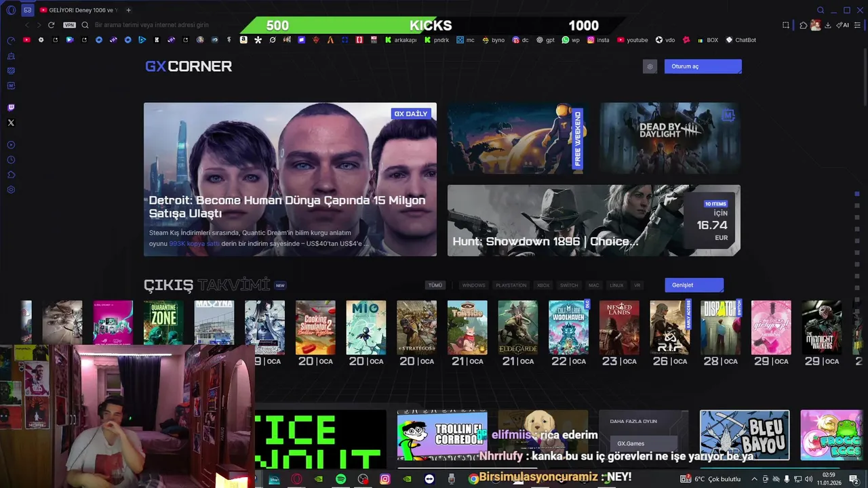Select the SWITCH platform filter
This screenshot has width=868, height=488.
click(x=569, y=285)
